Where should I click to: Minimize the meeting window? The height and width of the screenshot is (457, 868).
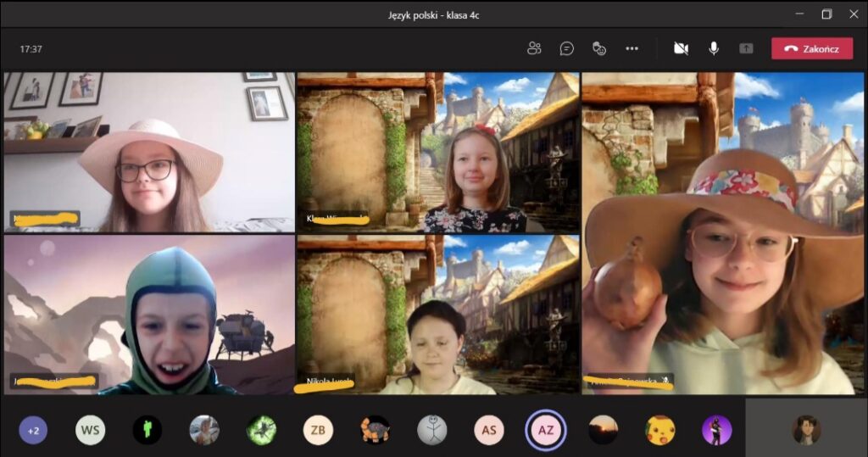(x=799, y=14)
